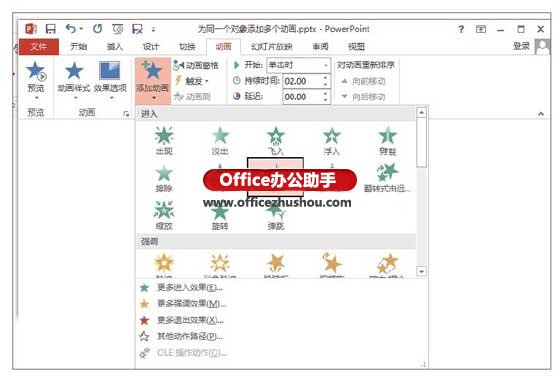The image size is (560, 379).
Task: Open the Undo history dropdown arrow
Action: click(x=81, y=29)
